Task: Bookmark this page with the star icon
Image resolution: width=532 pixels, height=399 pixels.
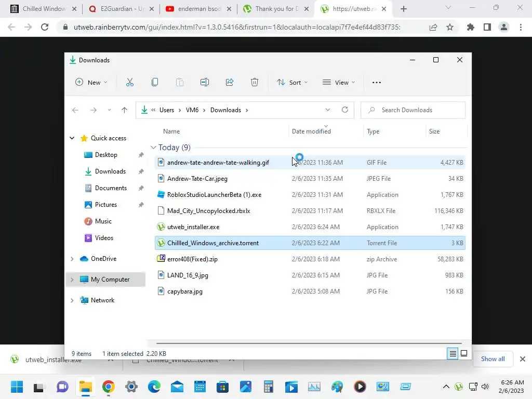Action: click(450, 27)
